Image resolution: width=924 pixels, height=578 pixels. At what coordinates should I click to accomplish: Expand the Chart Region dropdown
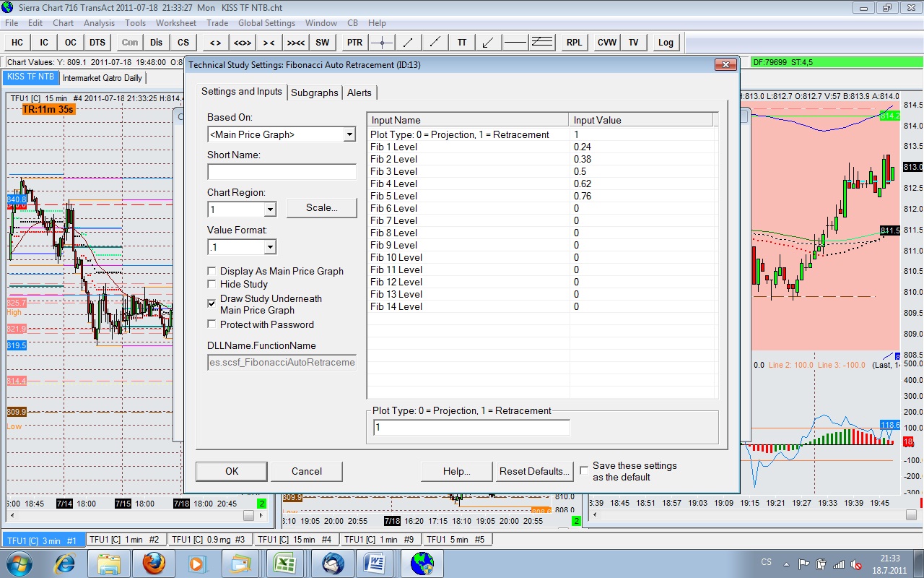point(270,210)
